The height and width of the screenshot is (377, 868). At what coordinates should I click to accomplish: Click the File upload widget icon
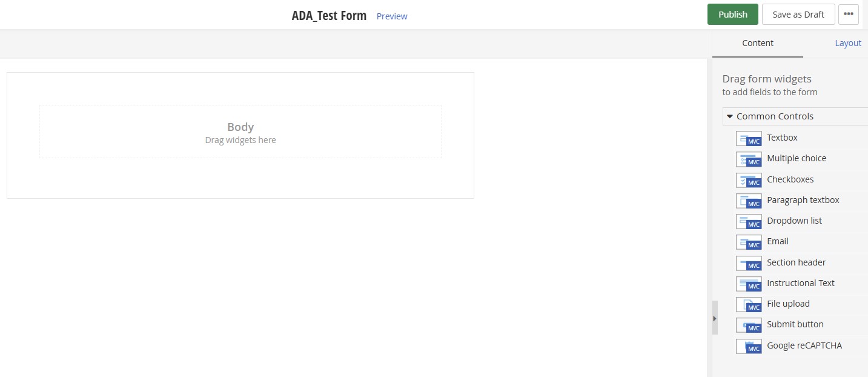coord(749,304)
